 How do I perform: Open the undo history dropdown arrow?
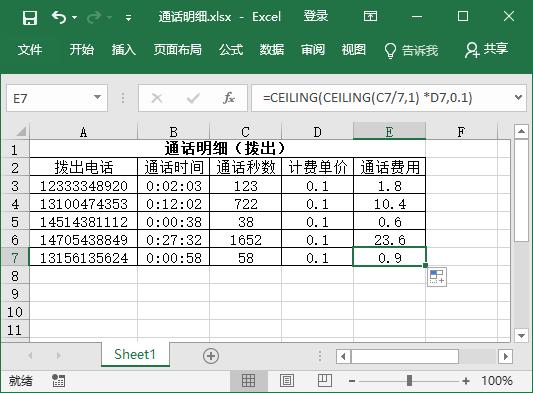point(74,17)
